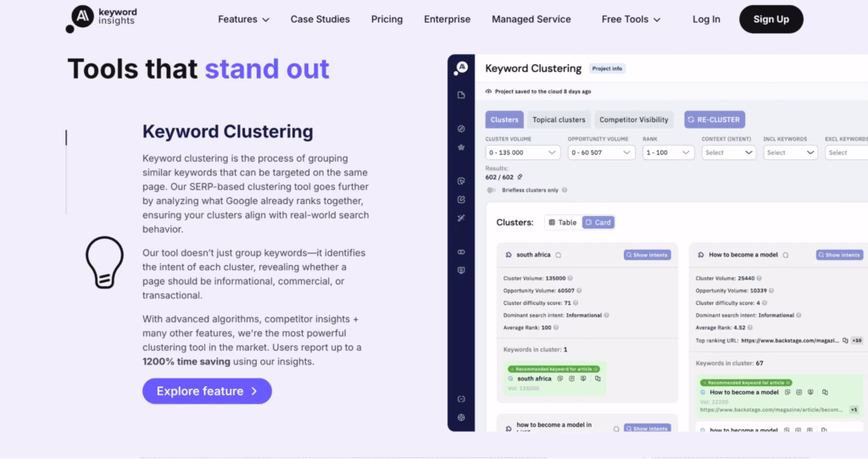Open the Competitor Visibility tab
The width and height of the screenshot is (868, 459).
[634, 120]
